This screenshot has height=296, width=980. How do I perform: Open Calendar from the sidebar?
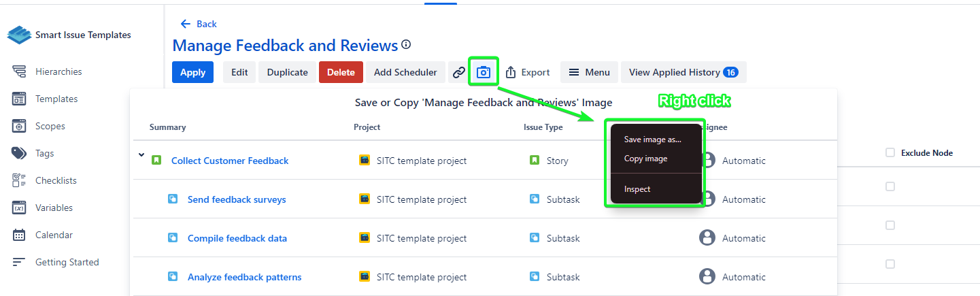(x=54, y=235)
